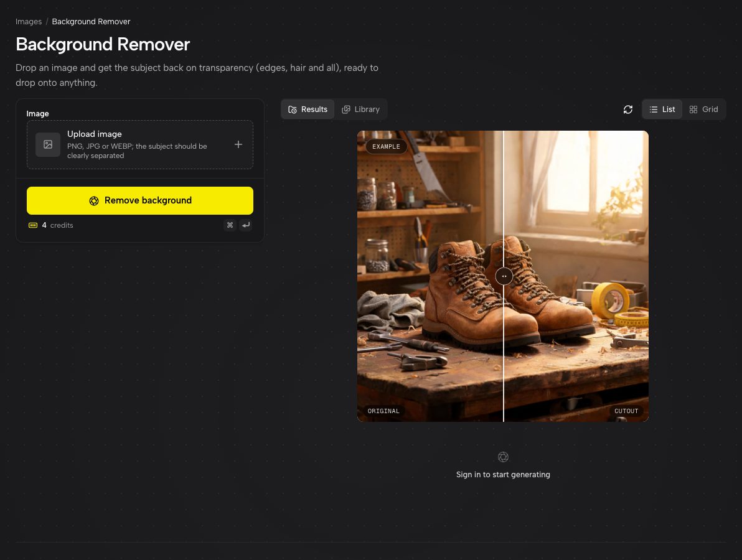The width and height of the screenshot is (742, 560).
Task: Click the refresh results icon
Action: click(628, 110)
